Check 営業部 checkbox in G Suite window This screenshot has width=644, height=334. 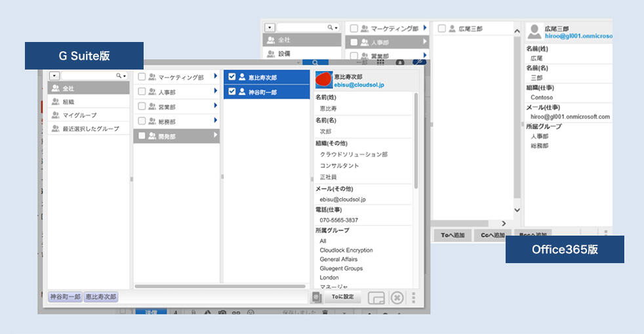pos(142,106)
